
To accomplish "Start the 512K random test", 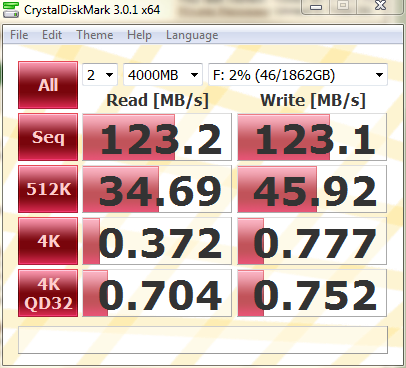I will (48, 189).
